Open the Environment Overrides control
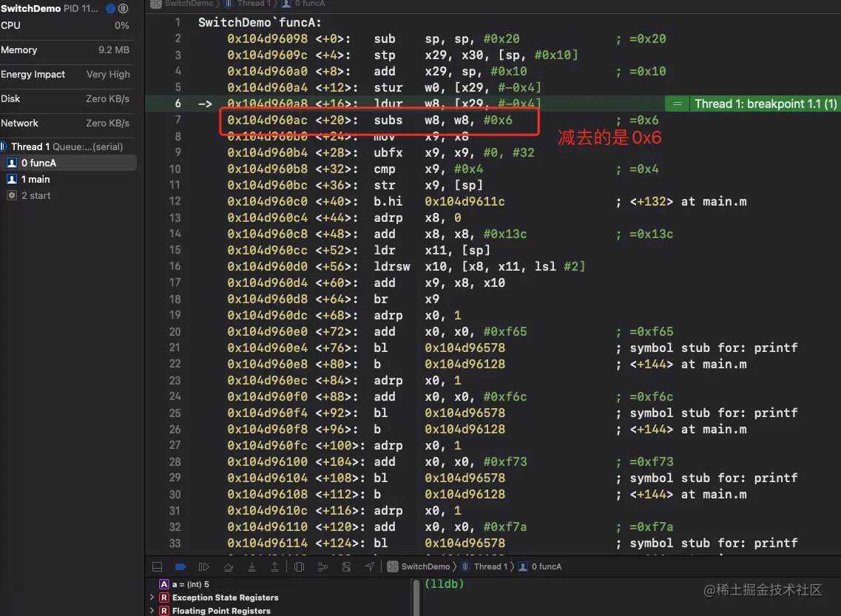This screenshot has width=841, height=616. coord(346,566)
